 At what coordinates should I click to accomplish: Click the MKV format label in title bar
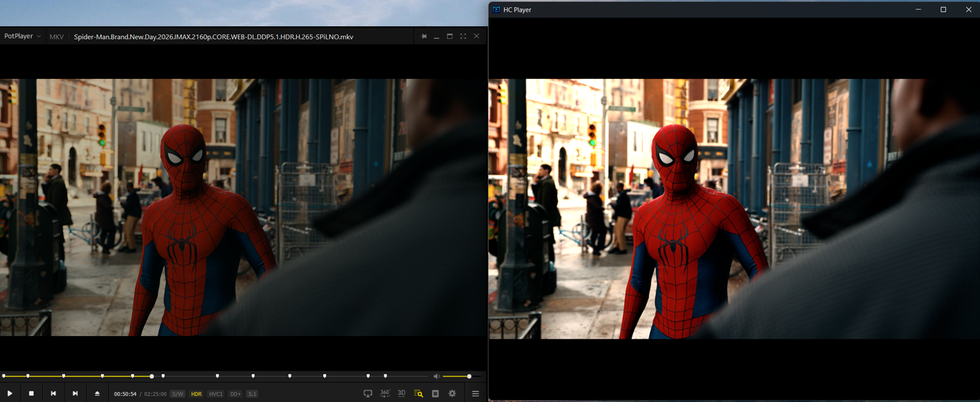(57, 37)
